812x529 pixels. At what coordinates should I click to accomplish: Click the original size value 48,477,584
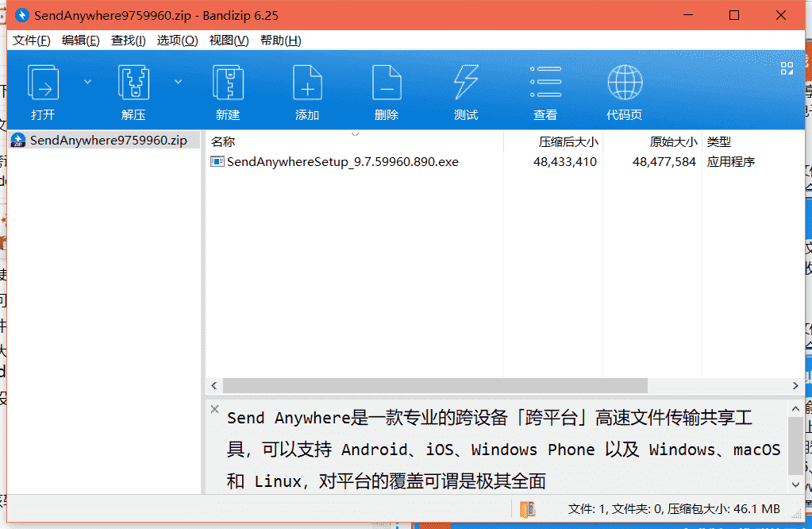(664, 162)
